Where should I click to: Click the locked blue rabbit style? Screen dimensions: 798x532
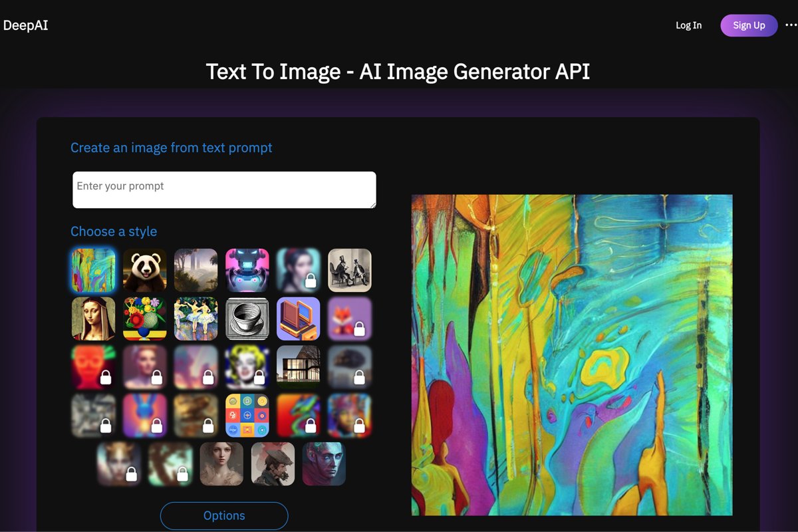[145, 416]
